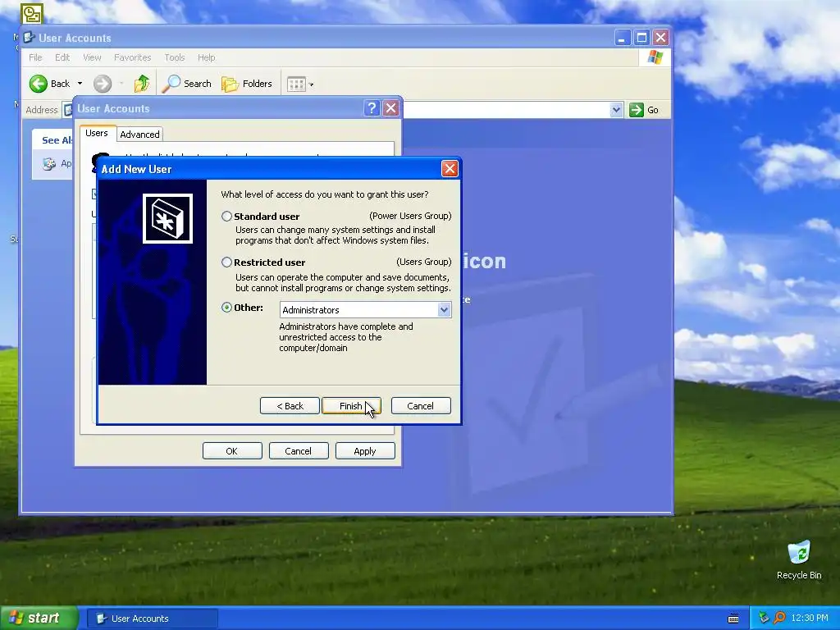This screenshot has width=840, height=630.
Task: Switch to the Advanced tab
Action: pos(139,135)
